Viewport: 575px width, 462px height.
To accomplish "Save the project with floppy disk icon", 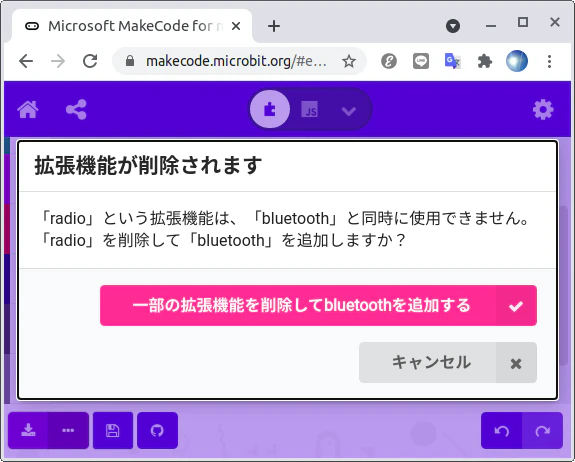I will pyautogui.click(x=113, y=430).
